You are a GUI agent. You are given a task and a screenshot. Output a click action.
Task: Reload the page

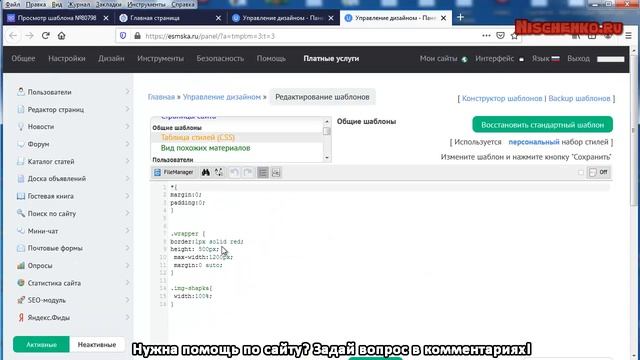point(45,36)
